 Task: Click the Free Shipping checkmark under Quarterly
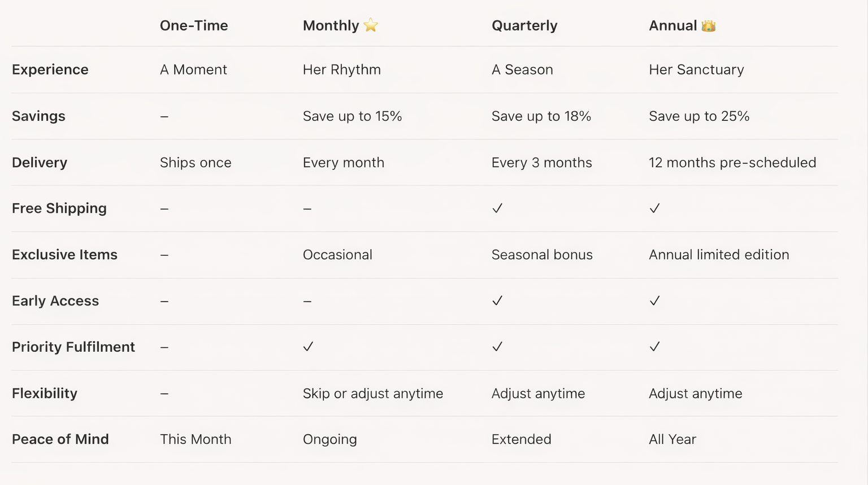tap(497, 208)
